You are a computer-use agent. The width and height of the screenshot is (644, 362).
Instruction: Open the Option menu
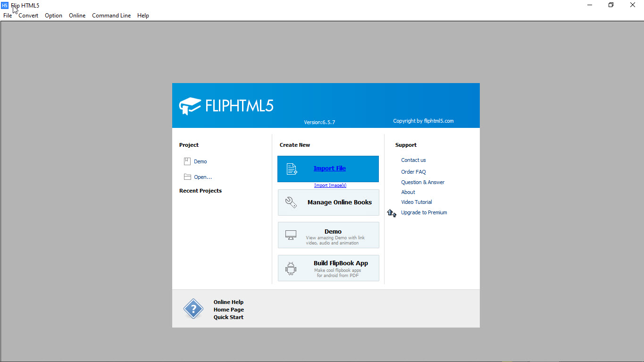(x=53, y=16)
